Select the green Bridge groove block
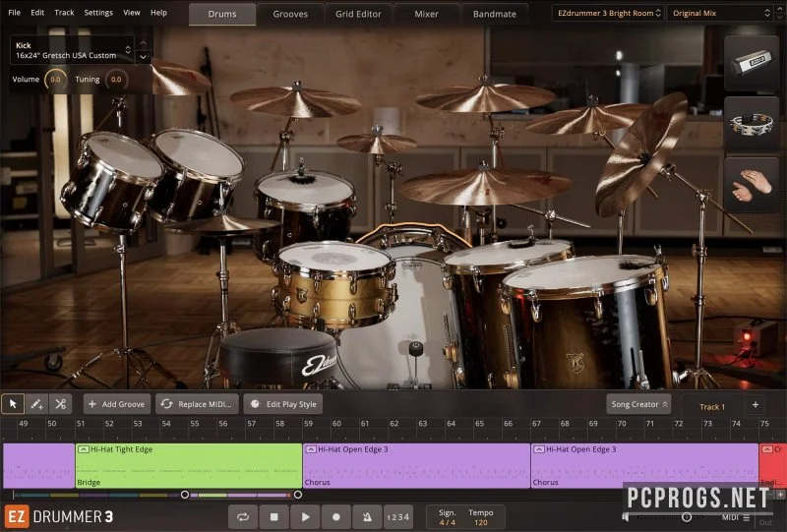This screenshot has width=787, height=532. click(x=189, y=466)
